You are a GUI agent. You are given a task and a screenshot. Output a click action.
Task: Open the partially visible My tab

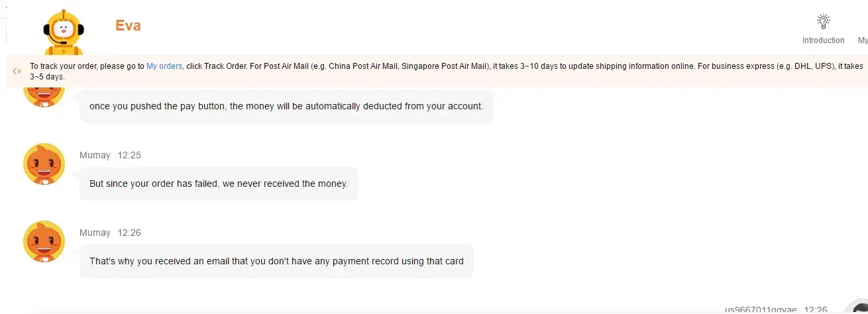(x=863, y=40)
